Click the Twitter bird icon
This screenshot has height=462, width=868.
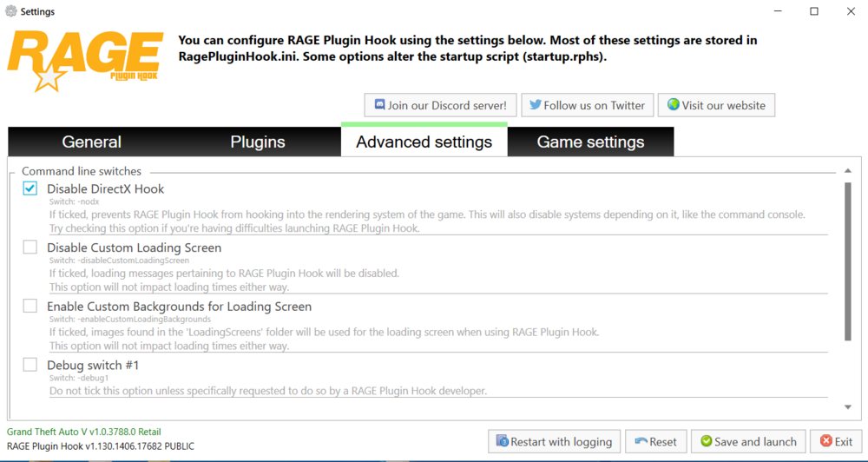536,105
